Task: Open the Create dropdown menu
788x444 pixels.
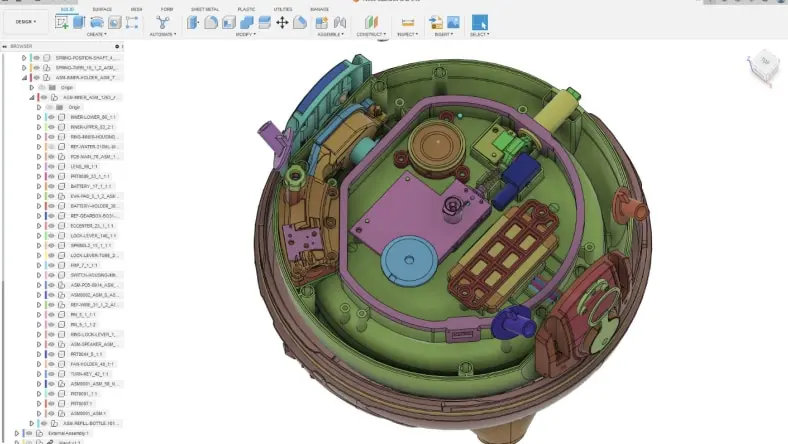Action: click(x=96, y=34)
